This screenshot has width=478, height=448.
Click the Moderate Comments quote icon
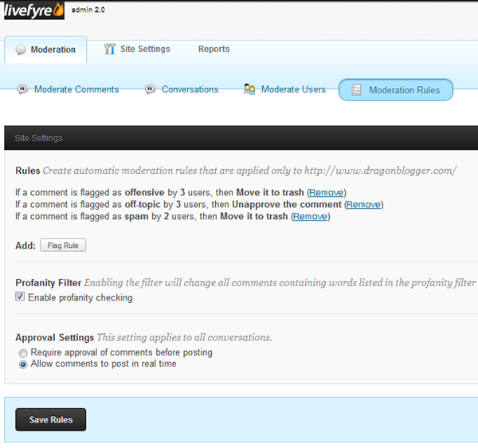pos(22,89)
